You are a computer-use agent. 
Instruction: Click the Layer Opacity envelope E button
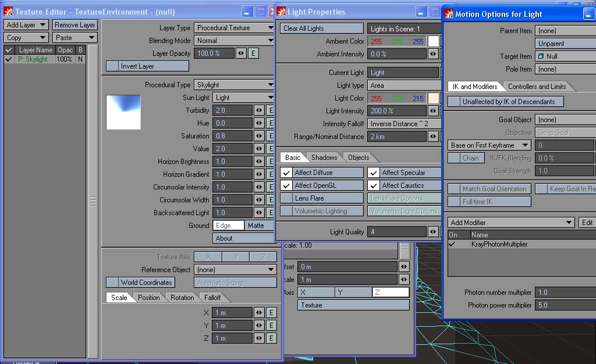(253, 53)
